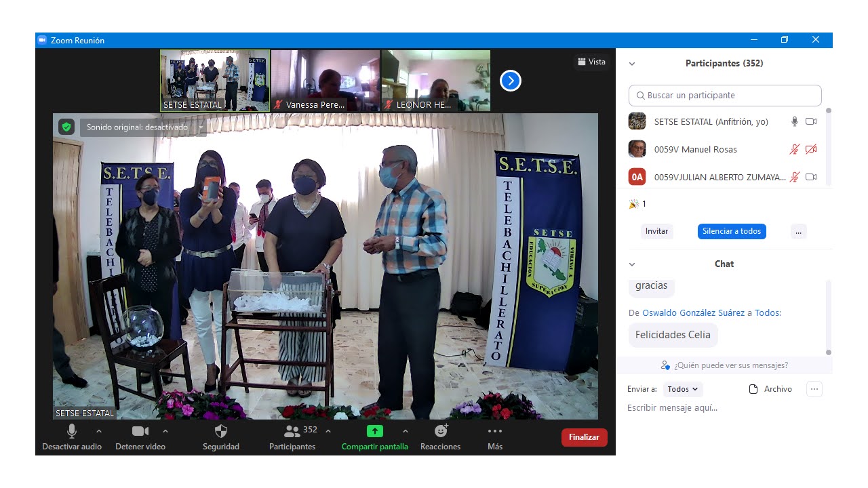This screenshot has width=868, height=488.
Task: Click the celebration reaction count icon
Action: tap(634, 203)
